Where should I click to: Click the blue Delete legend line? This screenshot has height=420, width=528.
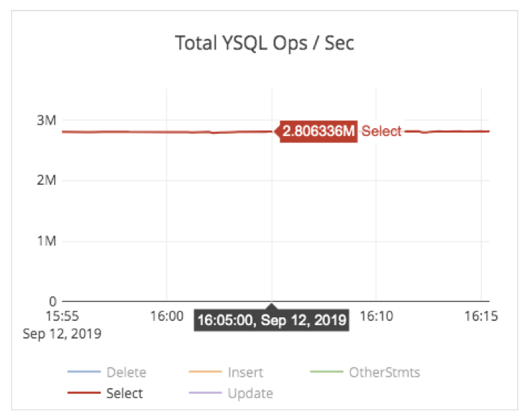tap(84, 373)
